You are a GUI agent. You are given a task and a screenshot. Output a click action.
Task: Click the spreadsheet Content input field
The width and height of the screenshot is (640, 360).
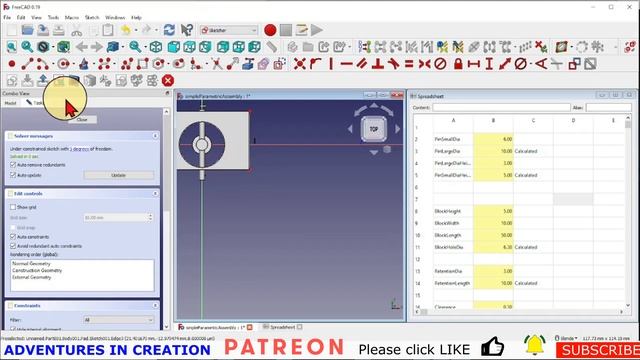point(501,108)
